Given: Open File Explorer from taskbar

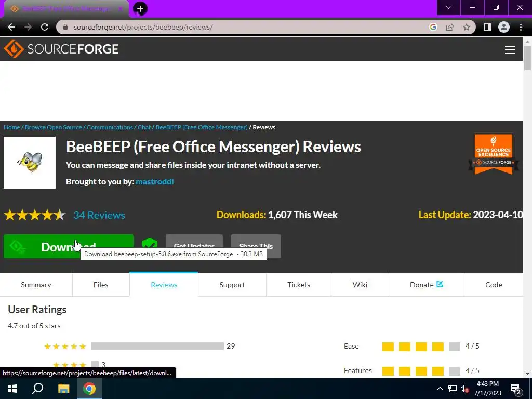Looking at the screenshot, I should pyautogui.click(x=63, y=389).
